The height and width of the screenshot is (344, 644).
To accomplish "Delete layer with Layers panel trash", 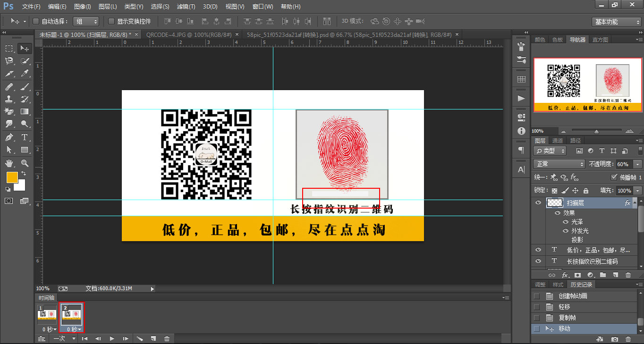I will click(x=628, y=275).
